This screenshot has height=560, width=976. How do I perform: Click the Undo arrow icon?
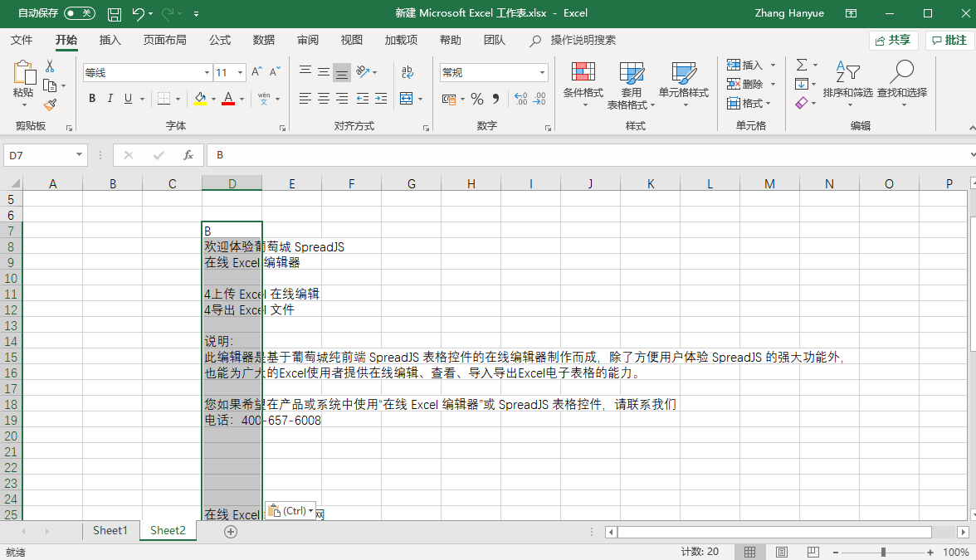pyautogui.click(x=138, y=13)
